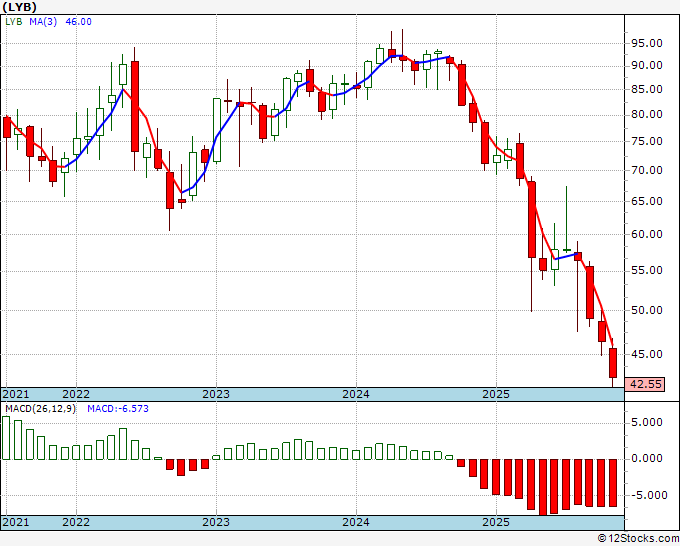Click 2023 on the MACD timeline
The height and width of the screenshot is (546, 680).
216,522
